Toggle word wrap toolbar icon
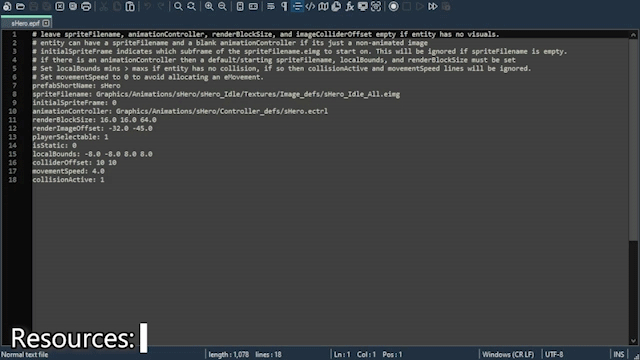Screen dimensions: 640x360 [x=271, y=6]
